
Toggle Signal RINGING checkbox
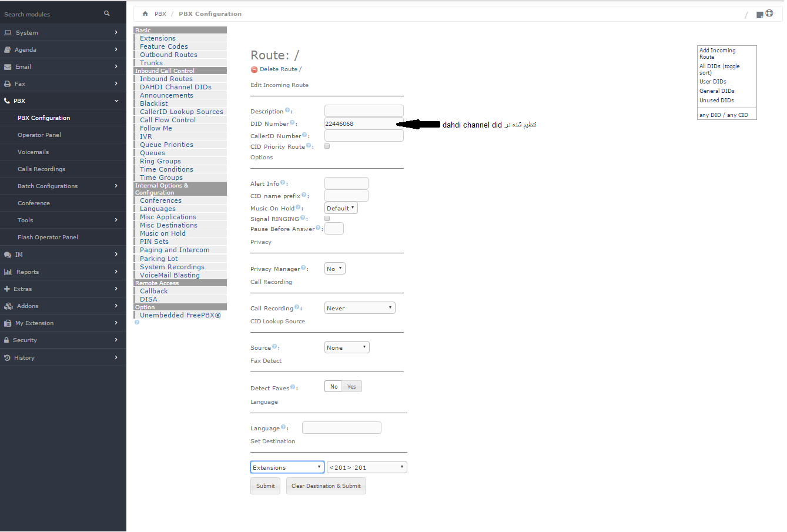coord(327,218)
